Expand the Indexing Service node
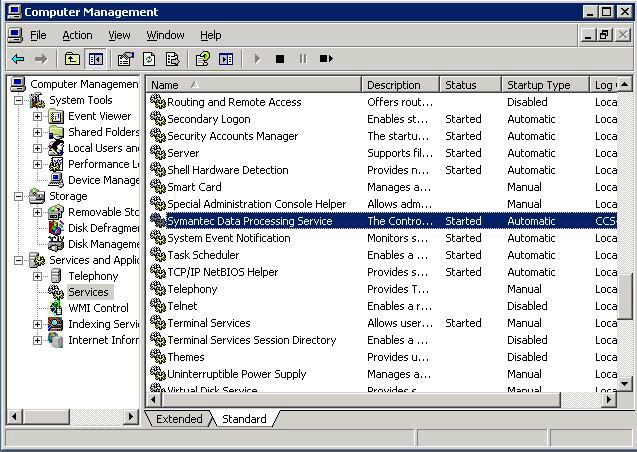 [x=38, y=324]
